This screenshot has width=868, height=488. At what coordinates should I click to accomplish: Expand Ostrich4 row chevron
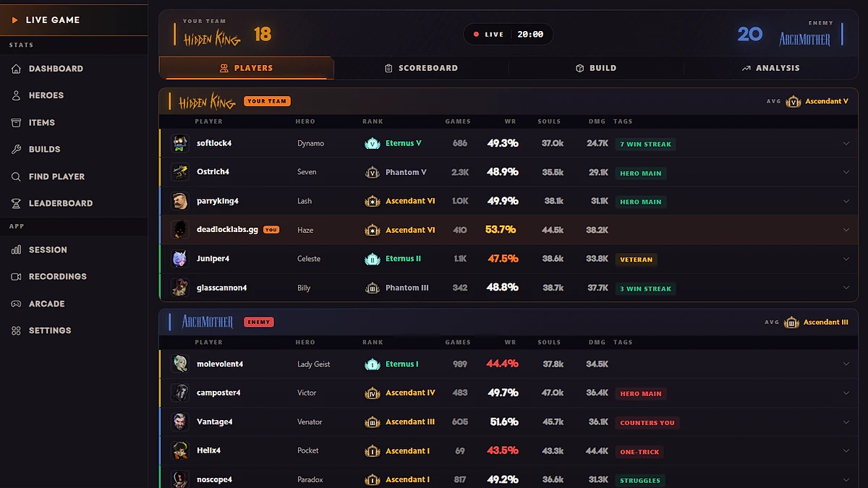[846, 172]
